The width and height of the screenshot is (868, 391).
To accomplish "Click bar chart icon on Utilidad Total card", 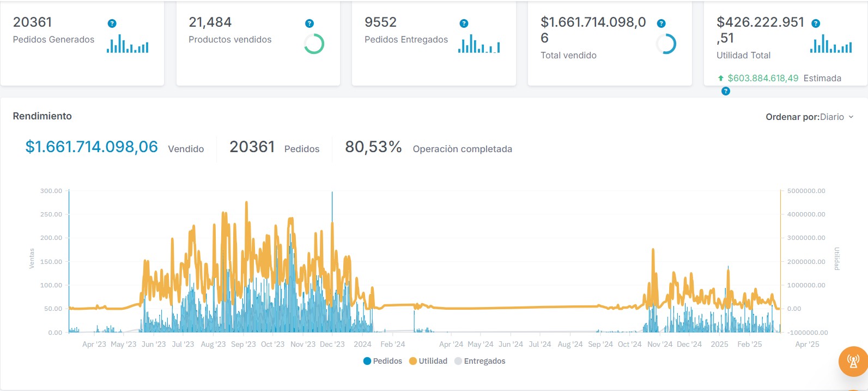I will click(831, 44).
